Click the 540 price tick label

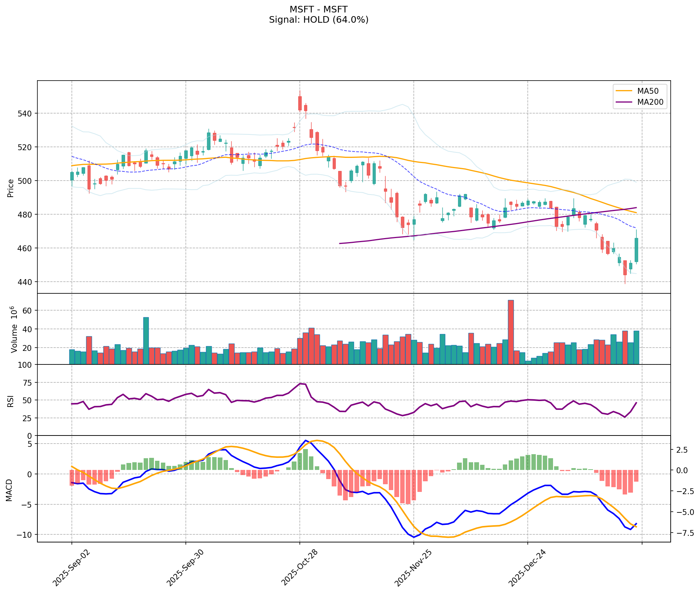click(x=25, y=114)
